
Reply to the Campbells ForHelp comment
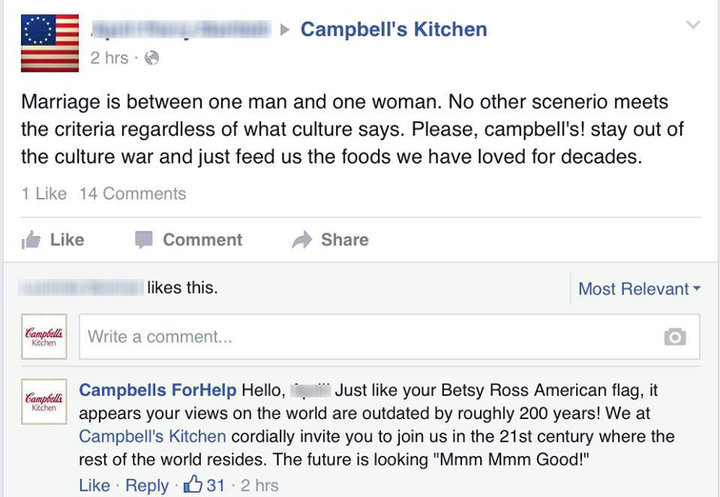click(147, 485)
